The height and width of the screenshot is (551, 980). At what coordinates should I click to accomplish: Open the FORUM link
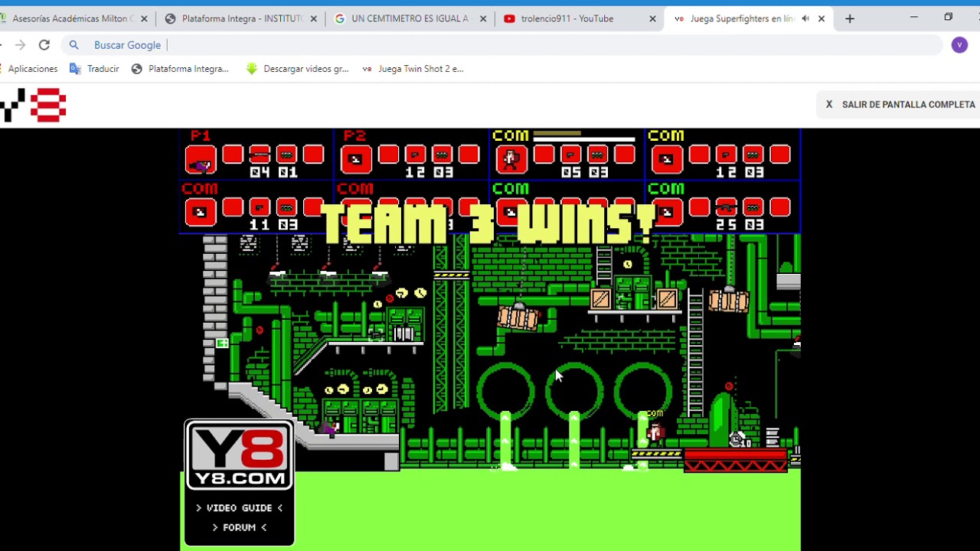tap(239, 527)
